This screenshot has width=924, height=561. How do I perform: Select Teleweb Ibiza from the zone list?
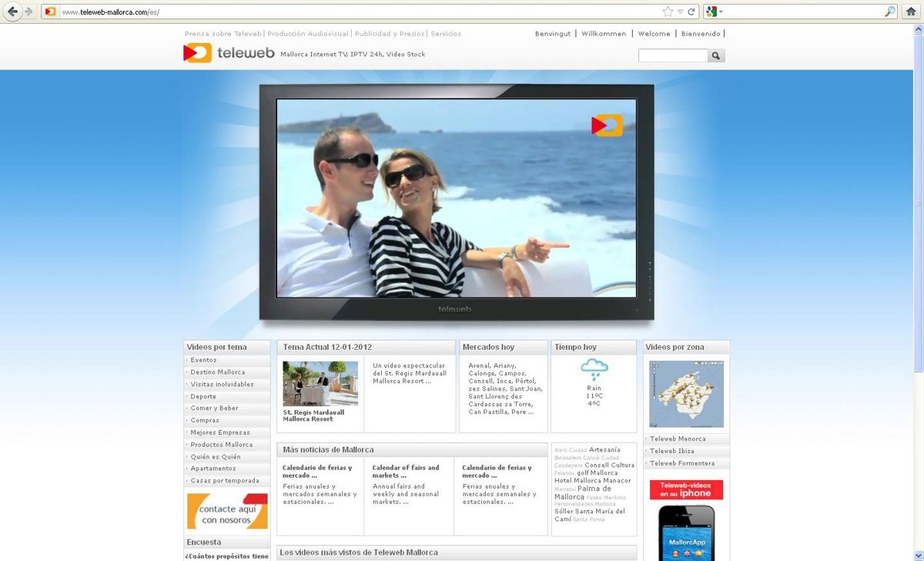coord(671,451)
